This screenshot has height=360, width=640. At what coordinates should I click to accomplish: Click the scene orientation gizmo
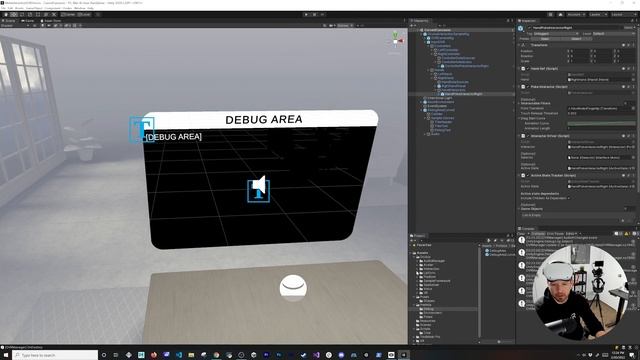point(395,41)
